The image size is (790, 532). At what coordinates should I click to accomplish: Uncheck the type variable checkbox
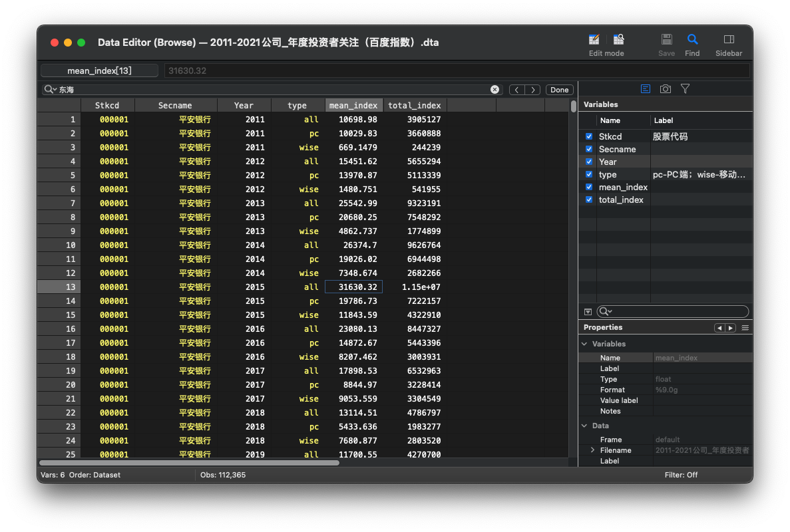589,174
